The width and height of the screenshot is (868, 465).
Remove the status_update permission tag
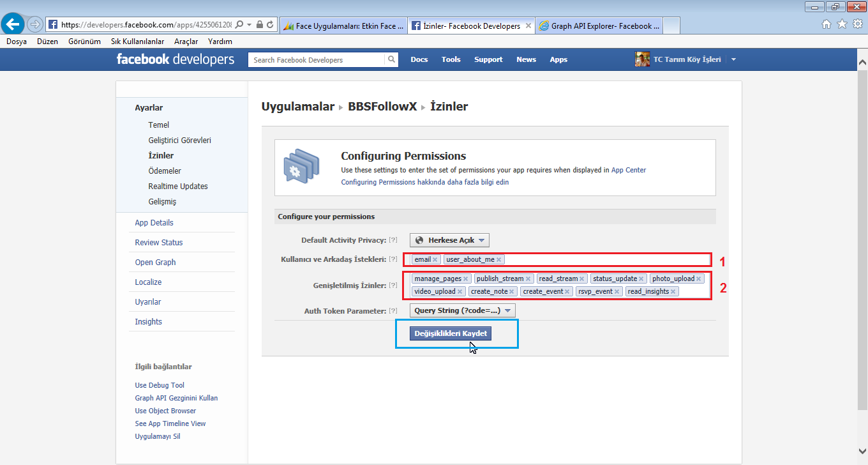click(641, 278)
